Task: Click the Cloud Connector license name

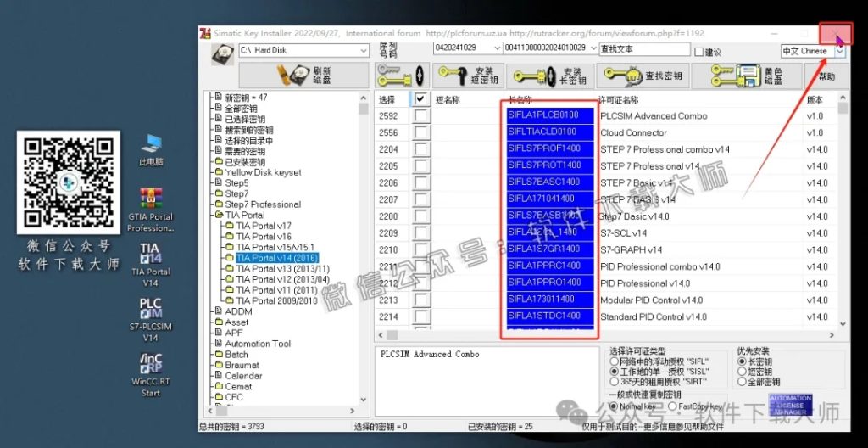Action: [633, 133]
